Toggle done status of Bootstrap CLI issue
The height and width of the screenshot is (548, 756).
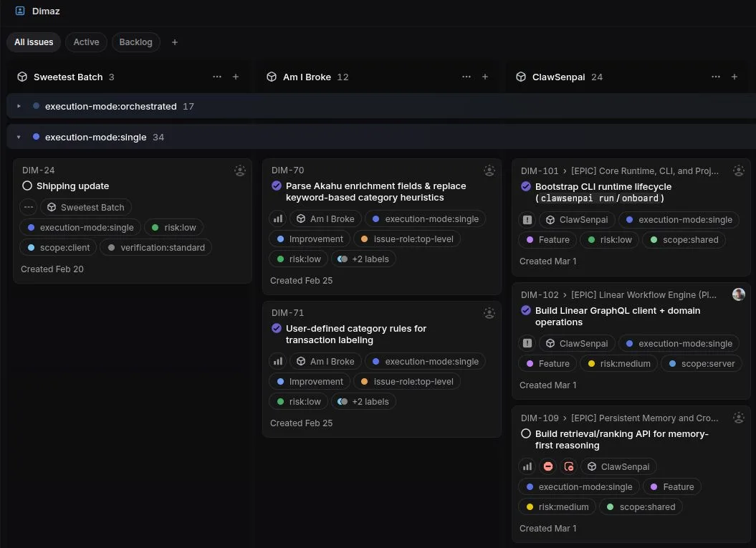(x=525, y=186)
